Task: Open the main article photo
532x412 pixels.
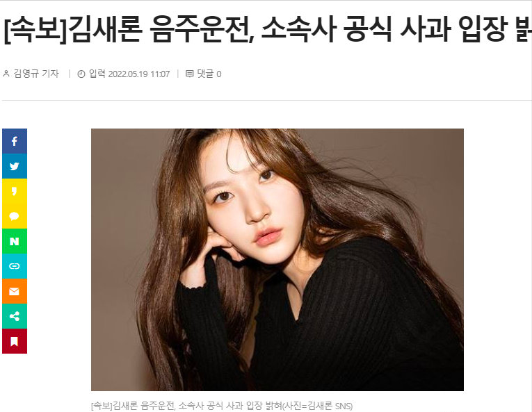Action: point(277,260)
